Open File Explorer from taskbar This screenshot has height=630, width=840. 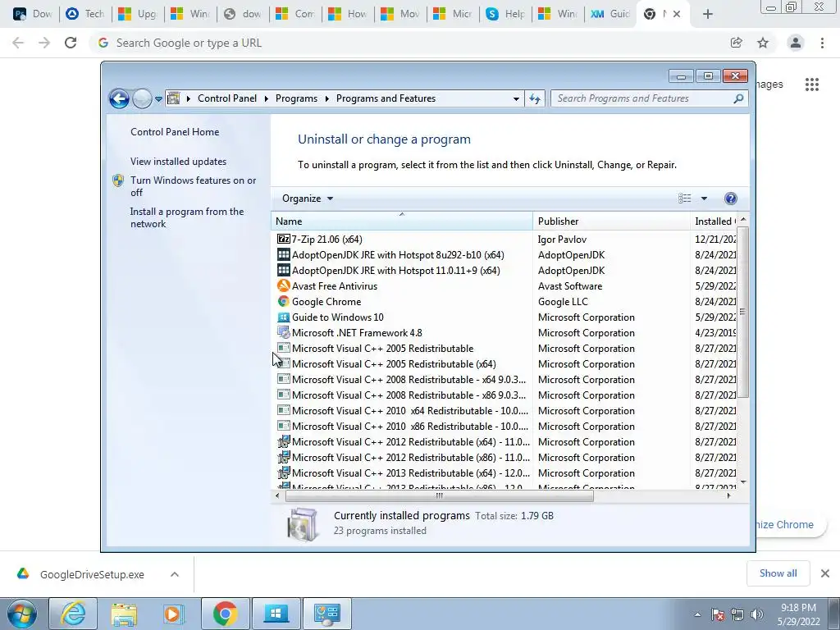click(124, 614)
